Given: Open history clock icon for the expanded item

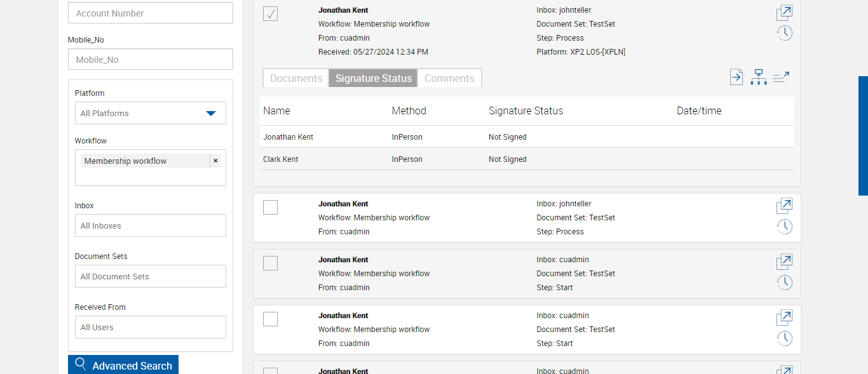Looking at the screenshot, I should click(785, 33).
